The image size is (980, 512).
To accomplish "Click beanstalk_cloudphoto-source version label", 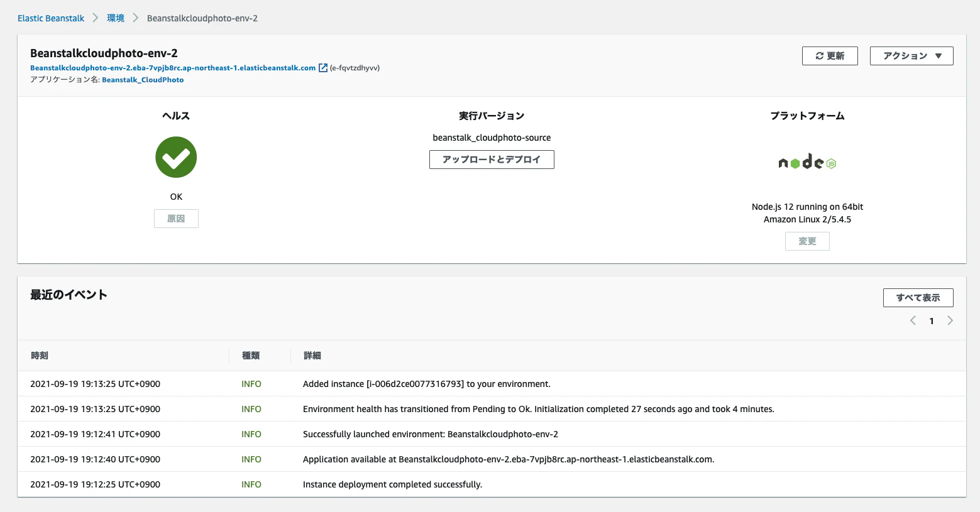I will [x=492, y=138].
